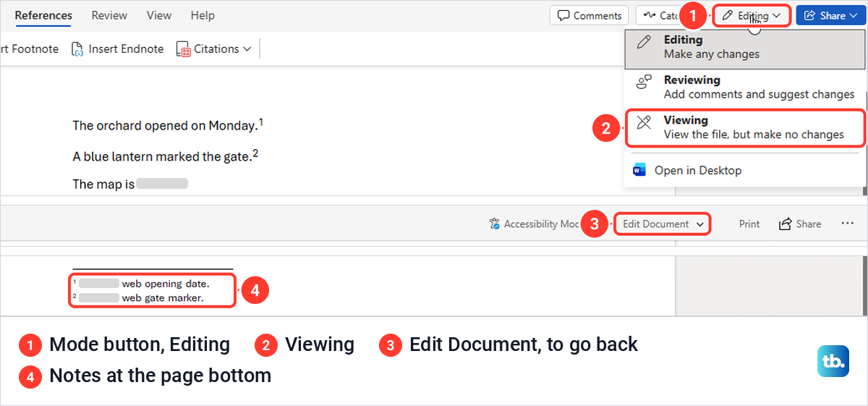Click the Citations icon
Image resolution: width=868 pixels, height=406 pixels.
click(183, 49)
